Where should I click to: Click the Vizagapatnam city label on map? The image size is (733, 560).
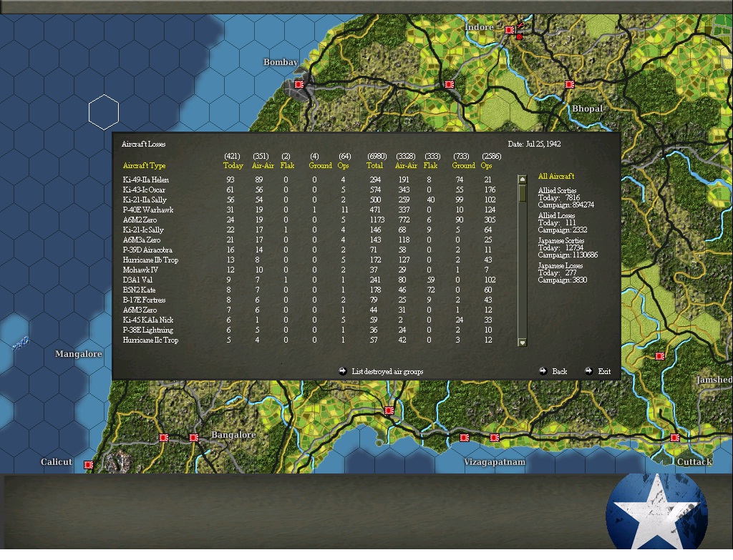[495, 462]
